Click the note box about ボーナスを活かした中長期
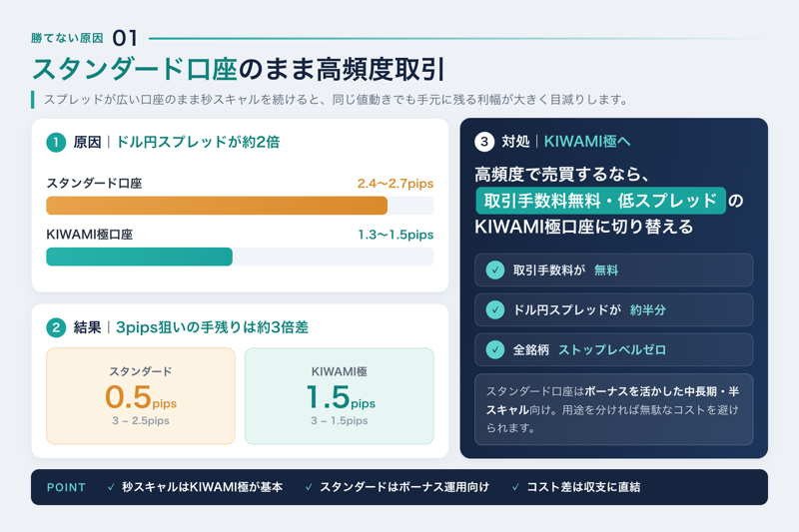The image size is (799, 532). click(x=613, y=409)
